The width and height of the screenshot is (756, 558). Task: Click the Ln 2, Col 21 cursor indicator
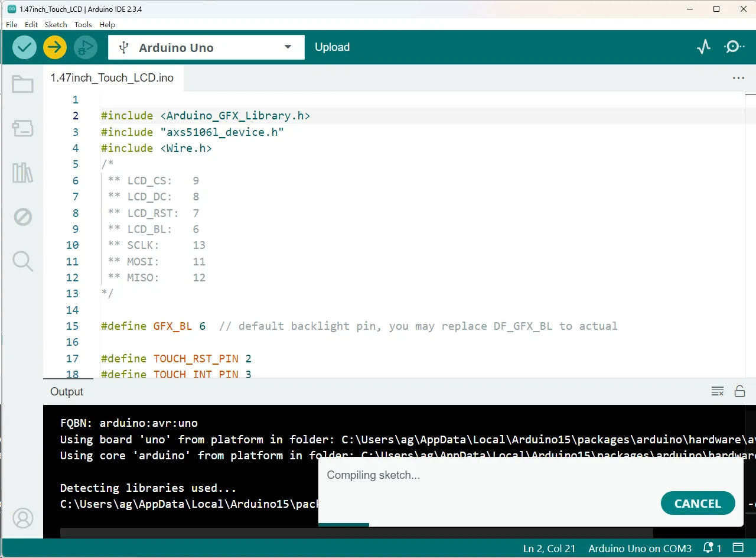tap(549, 549)
